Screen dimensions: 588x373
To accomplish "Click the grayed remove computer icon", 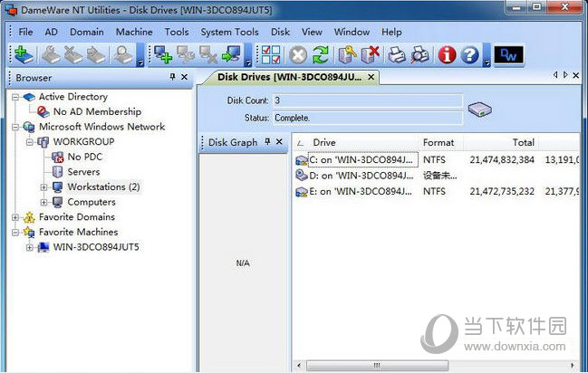I will (208, 54).
